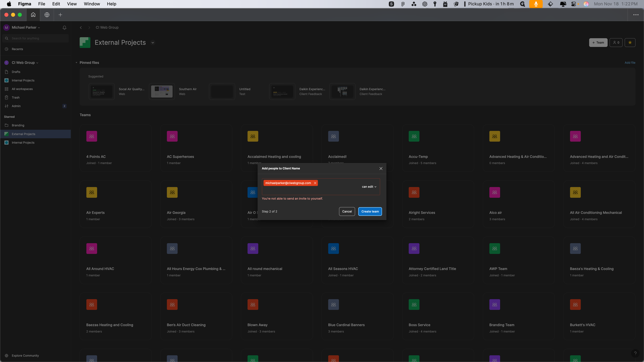Open Recents in the sidebar

[35, 49]
